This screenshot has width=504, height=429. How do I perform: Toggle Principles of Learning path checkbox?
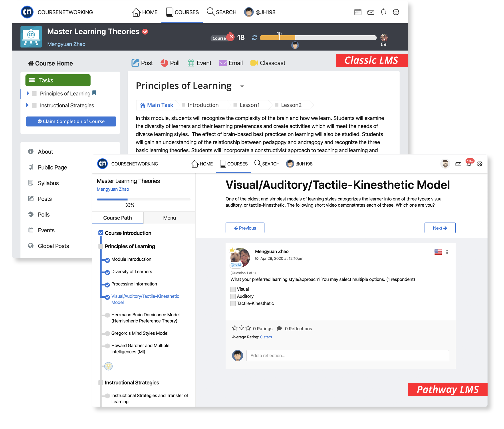tap(101, 246)
